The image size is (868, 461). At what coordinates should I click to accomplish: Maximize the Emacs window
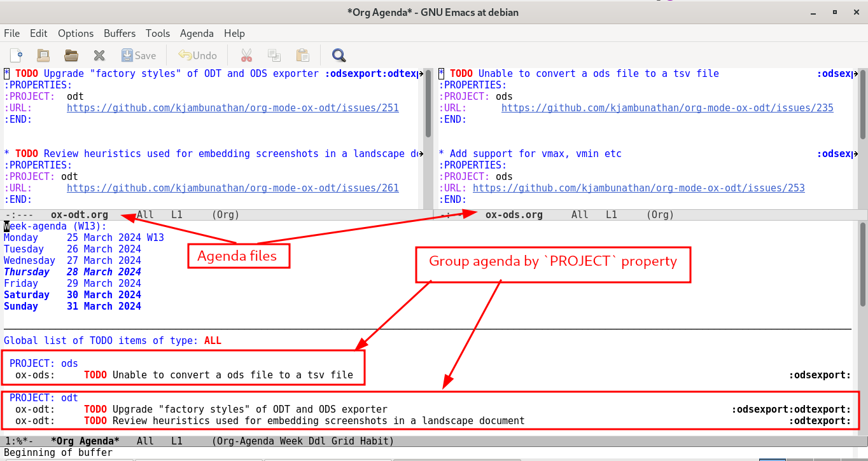[834, 11]
